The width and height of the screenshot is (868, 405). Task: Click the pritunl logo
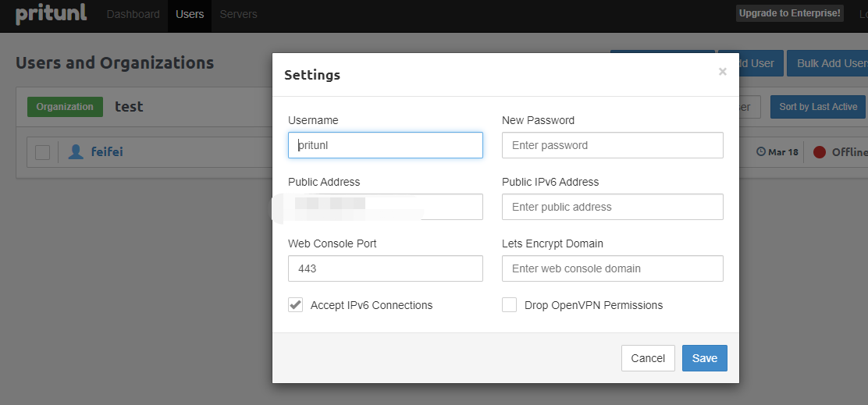tap(51, 15)
